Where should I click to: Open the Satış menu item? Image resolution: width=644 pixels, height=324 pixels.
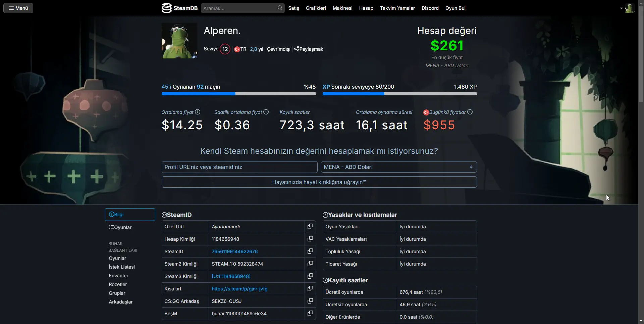[x=293, y=8]
